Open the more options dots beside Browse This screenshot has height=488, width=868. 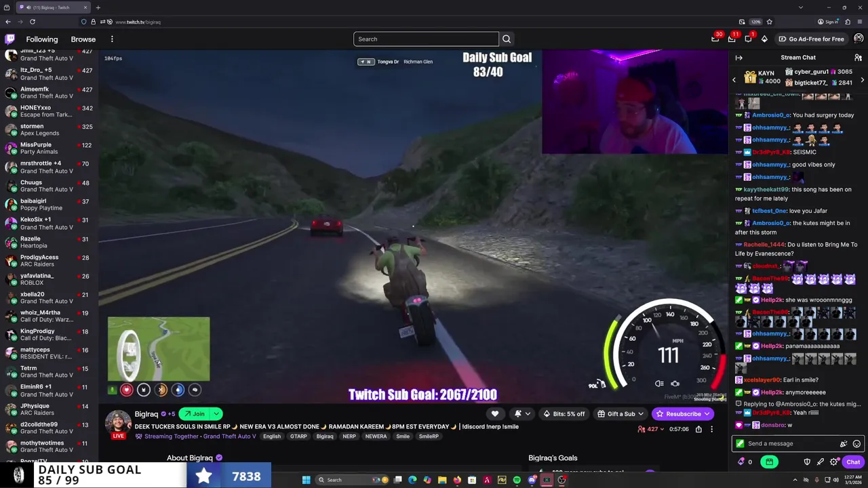pyautogui.click(x=112, y=39)
